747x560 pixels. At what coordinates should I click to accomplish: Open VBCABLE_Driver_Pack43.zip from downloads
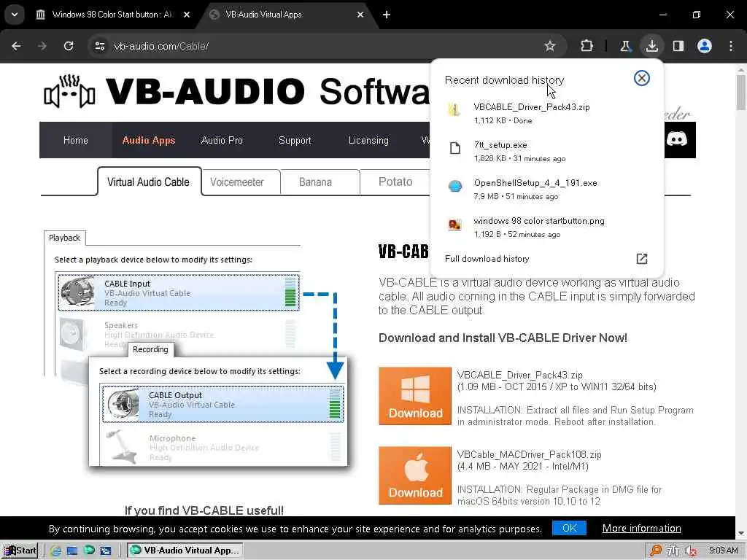point(546,113)
